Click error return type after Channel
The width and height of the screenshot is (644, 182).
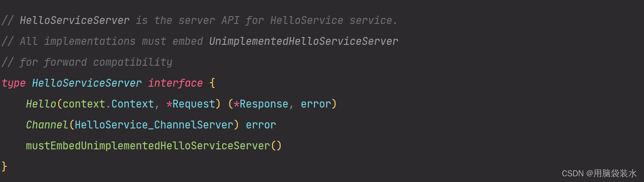(261, 125)
